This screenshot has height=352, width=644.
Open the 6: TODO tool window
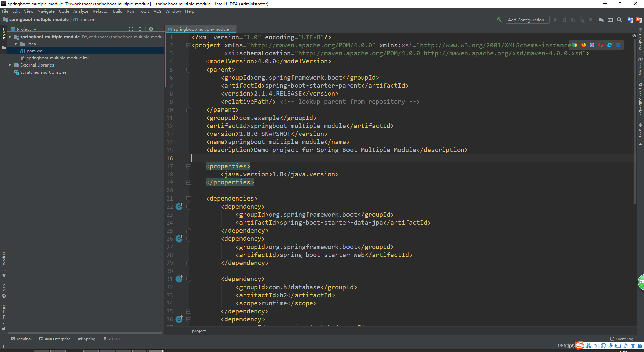112,339
